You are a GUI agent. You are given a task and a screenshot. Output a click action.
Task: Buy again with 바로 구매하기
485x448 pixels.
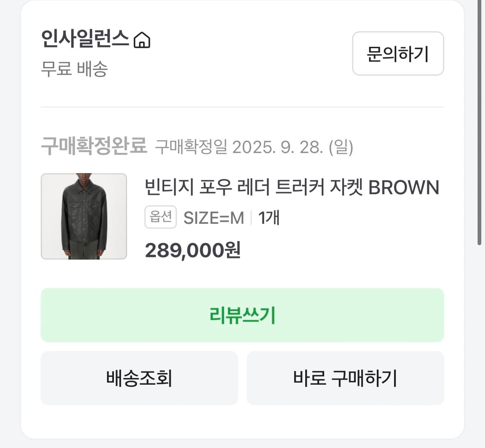345,378
